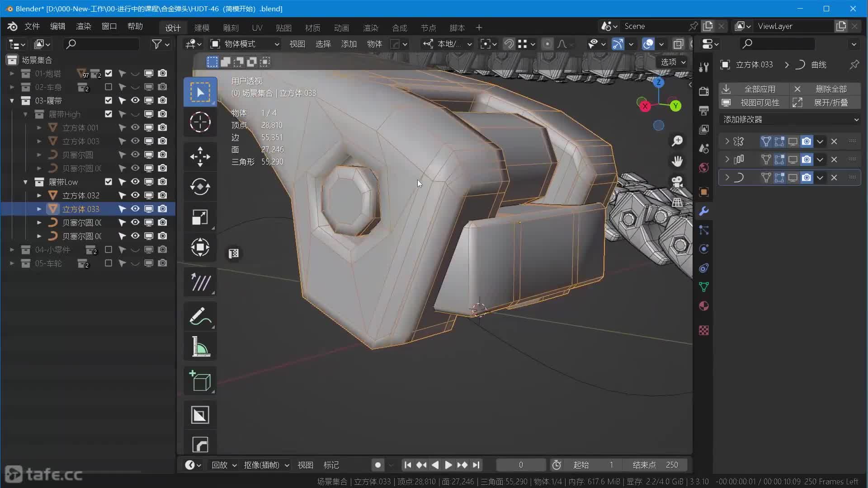Image resolution: width=868 pixels, height=488 pixels.
Task: Expand the 04-小零件 collection
Action: tap(12, 249)
